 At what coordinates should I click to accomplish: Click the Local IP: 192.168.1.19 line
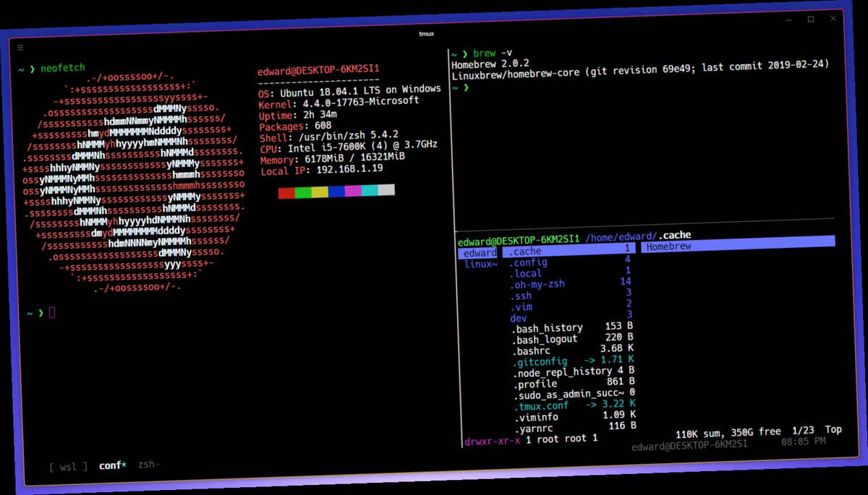point(321,171)
